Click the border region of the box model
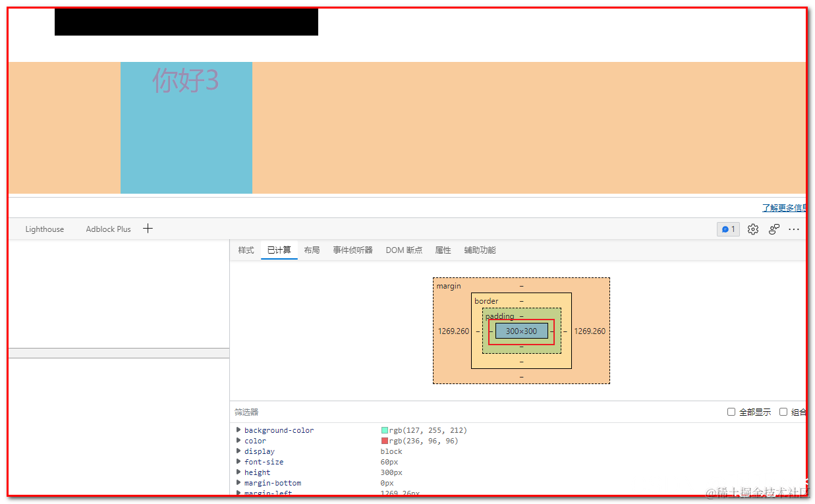Image resolution: width=815 pixels, height=504 pixels. (486, 301)
